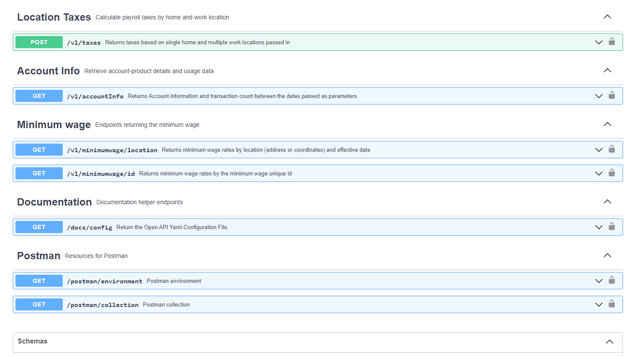Open the /postman/collection endpoint row
This screenshot has height=356, width=644.
pyautogui.click(x=103, y=304)
